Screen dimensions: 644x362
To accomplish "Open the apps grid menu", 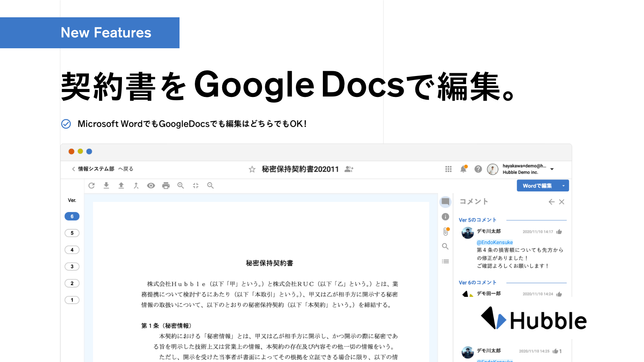I will pyautogui.click(x=448, y=169).
